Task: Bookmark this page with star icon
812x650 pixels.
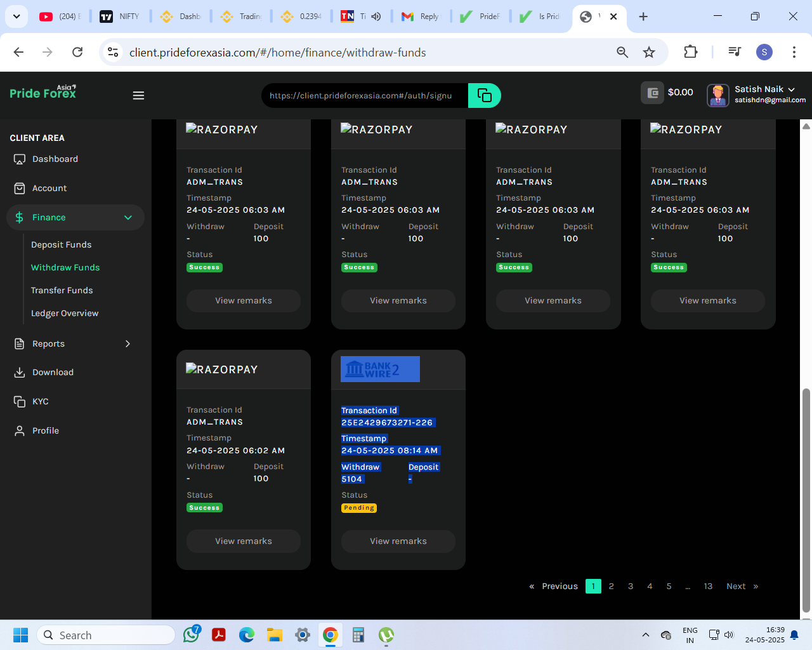Action: (x=648, y=52)
